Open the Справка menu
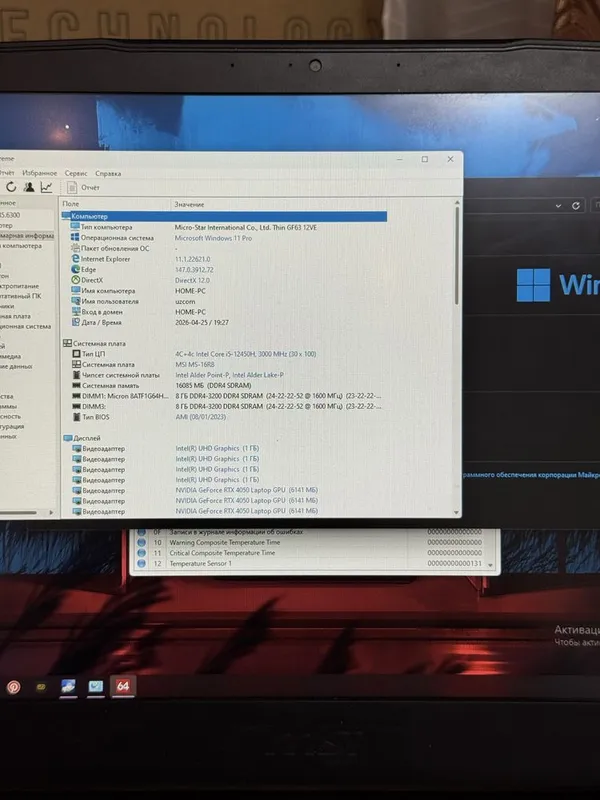 point(108,173)
